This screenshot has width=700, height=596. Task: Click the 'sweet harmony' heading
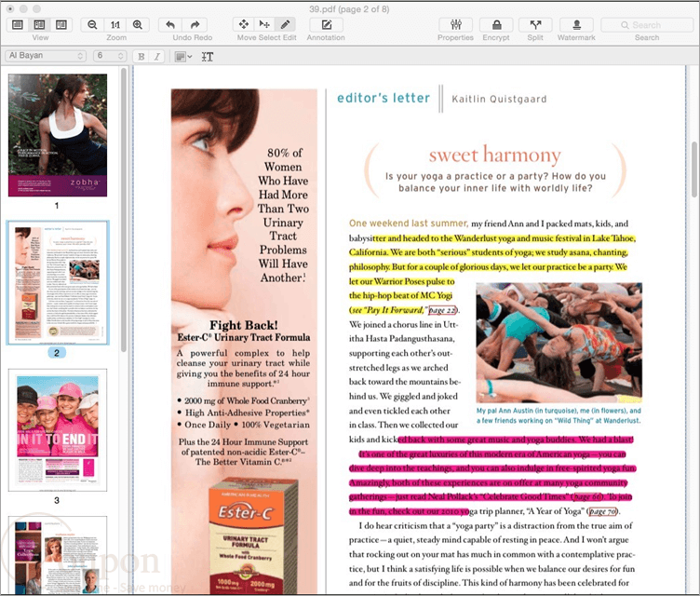click(x=495, y=155)
